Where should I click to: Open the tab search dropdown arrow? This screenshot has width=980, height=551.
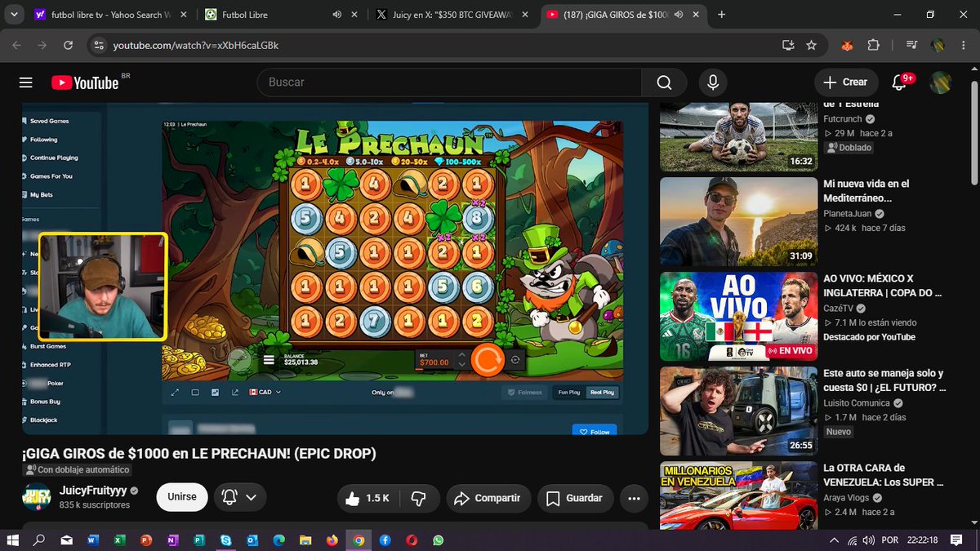point(14,15)
